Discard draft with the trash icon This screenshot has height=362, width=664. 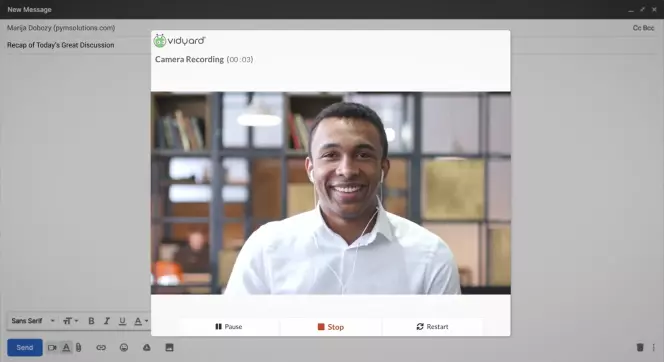640,347
